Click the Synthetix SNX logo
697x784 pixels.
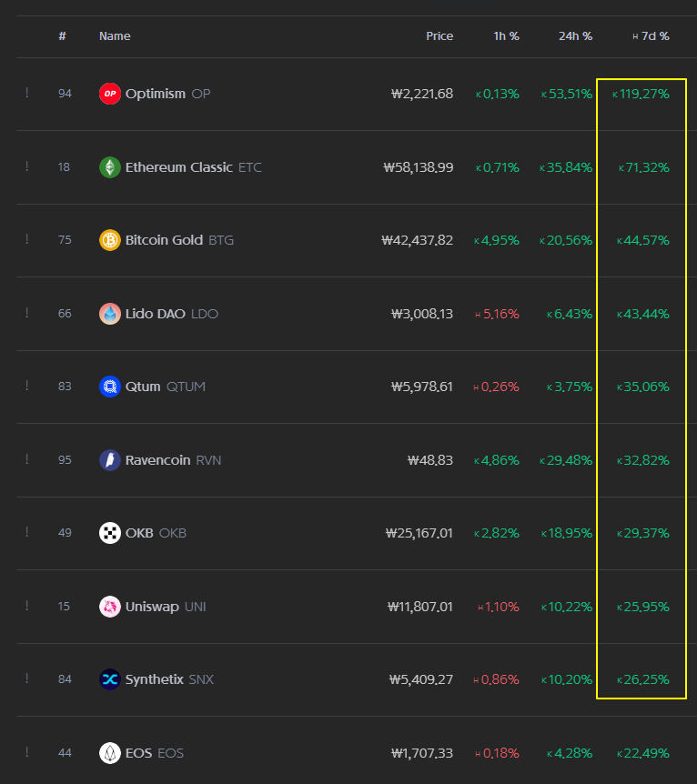coord(110,679)
